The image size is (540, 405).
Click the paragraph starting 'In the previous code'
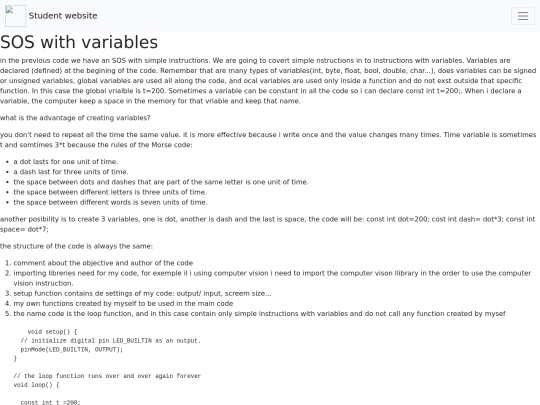tap(269, 81)
